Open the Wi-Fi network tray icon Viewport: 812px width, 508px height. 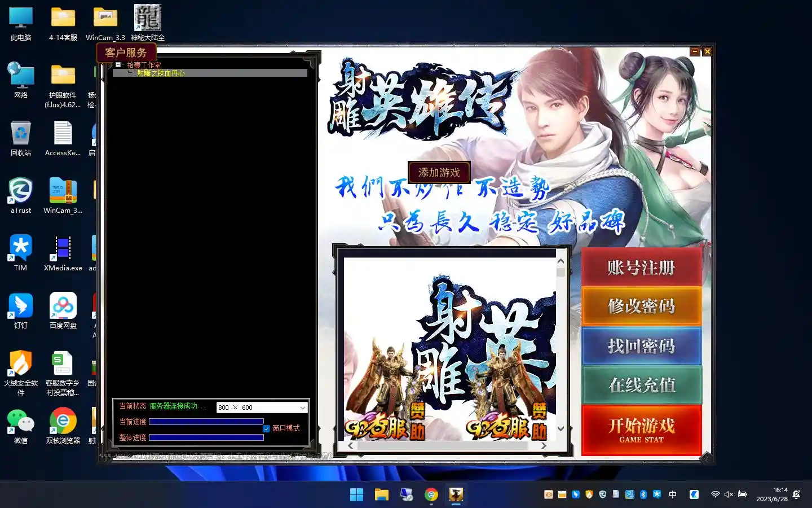coord(715,494)
